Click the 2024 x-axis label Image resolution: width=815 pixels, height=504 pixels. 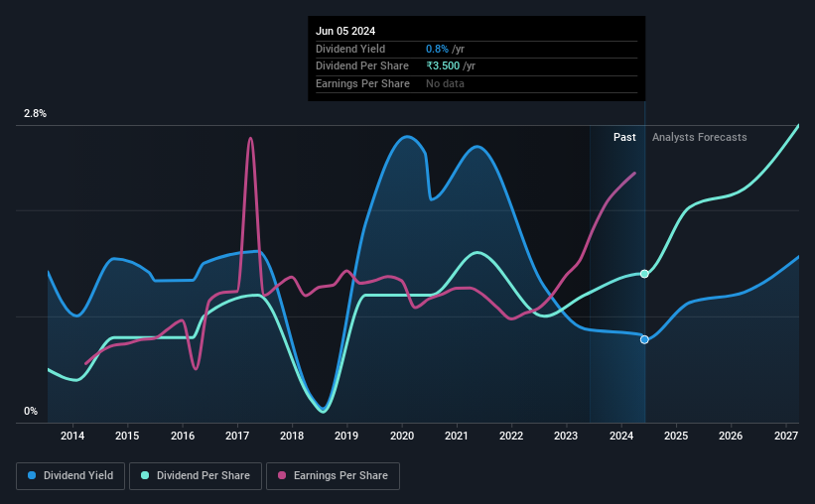[621, 436]
